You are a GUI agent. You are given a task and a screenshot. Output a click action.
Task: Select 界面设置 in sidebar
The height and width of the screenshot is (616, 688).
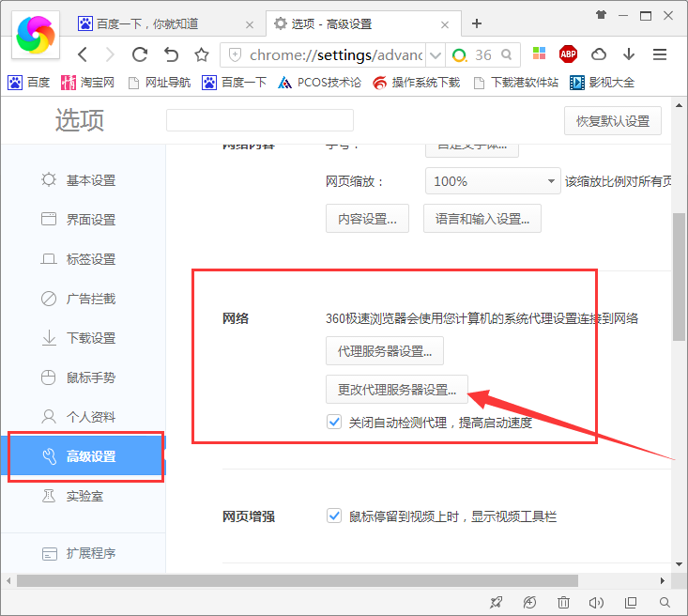click(84, 220)
